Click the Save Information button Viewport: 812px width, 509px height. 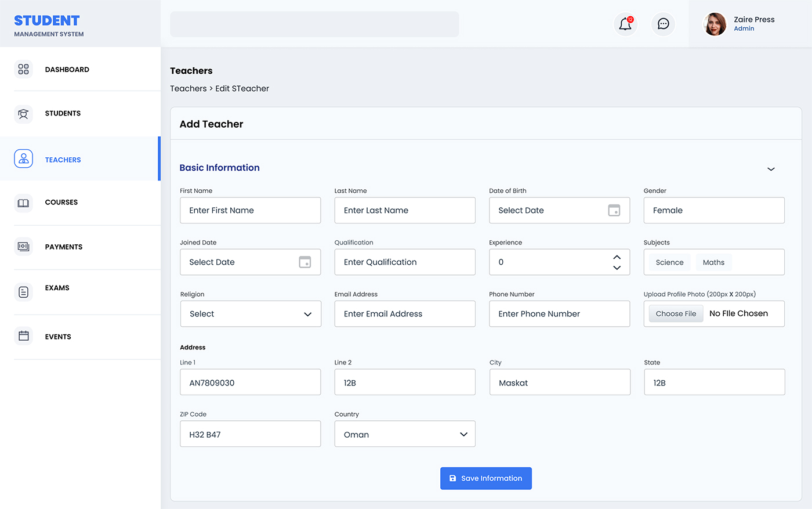point(485,478)
